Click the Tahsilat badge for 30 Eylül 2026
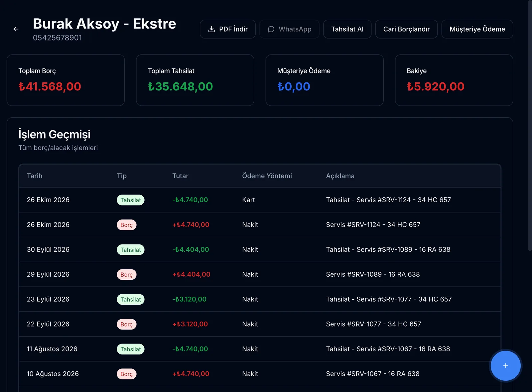 (x=131, y=250)
